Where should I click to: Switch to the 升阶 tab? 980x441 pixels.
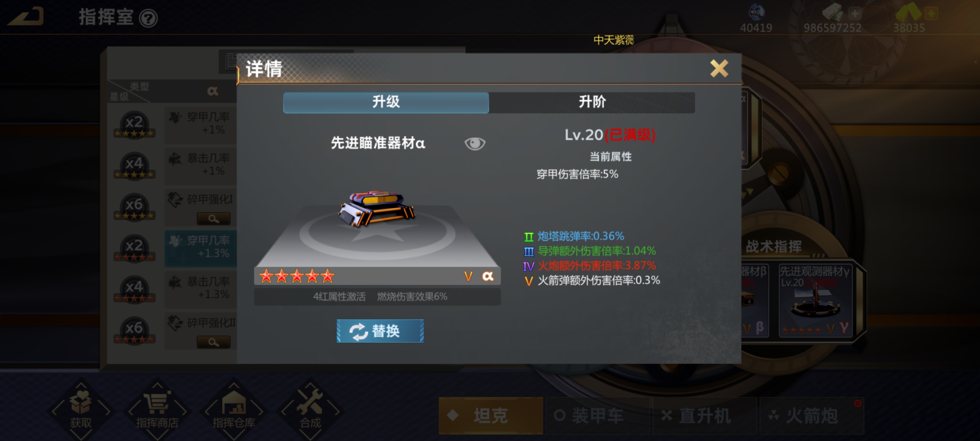click(x=592, y=102)
